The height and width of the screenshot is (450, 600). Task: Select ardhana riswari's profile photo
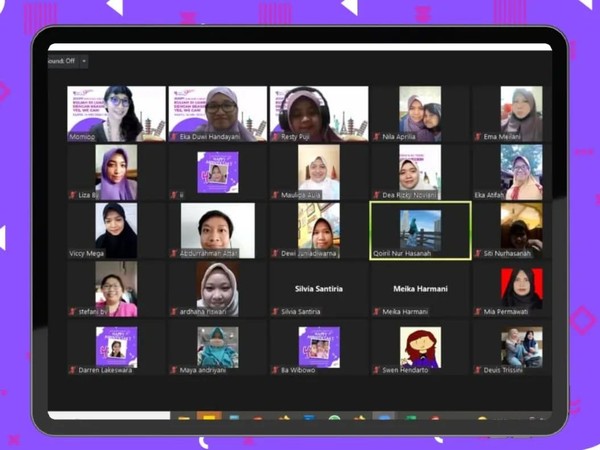tap(218, 289)
